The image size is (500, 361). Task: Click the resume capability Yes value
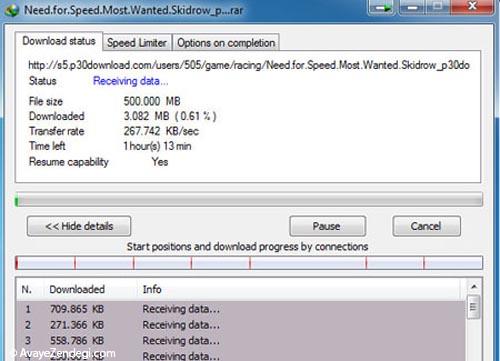point(160,162)
